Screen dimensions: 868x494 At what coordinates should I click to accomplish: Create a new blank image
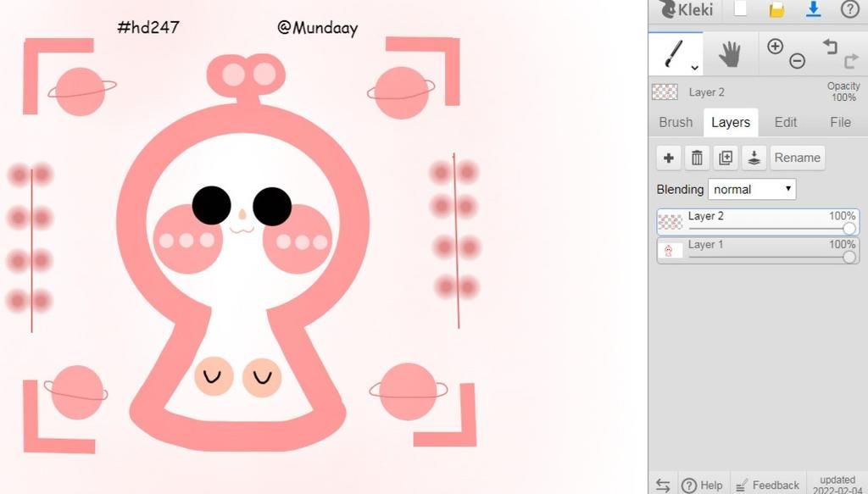(x=740, y=8)
